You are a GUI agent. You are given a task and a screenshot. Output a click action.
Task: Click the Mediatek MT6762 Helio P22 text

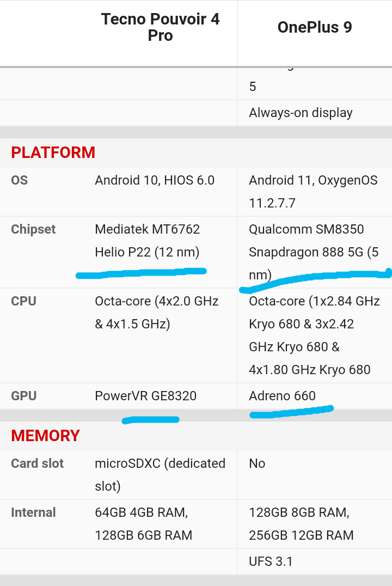(148, 241)
